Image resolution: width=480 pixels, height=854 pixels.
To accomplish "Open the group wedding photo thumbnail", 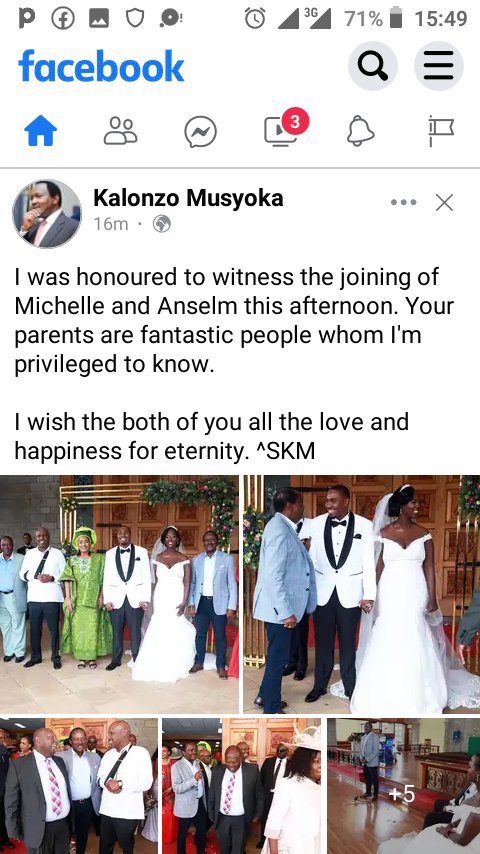I will 119,594.
